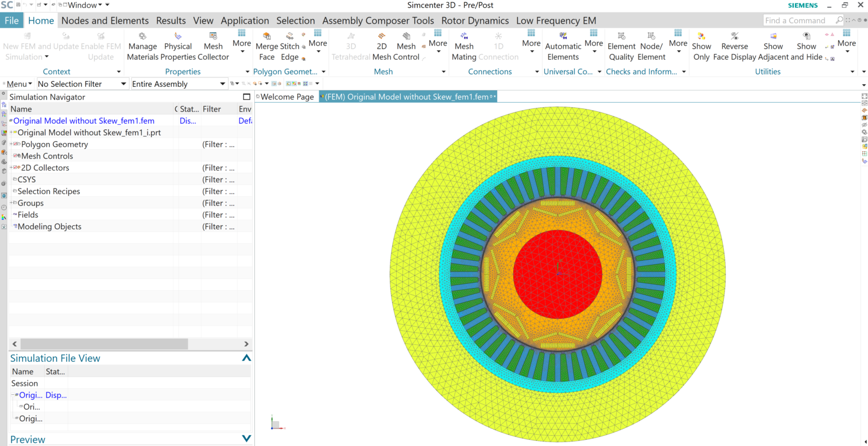This screenshot has width=868, height=446.
Task: Toggle the 2D Collectors checkbox
Action: click(14, 168)
